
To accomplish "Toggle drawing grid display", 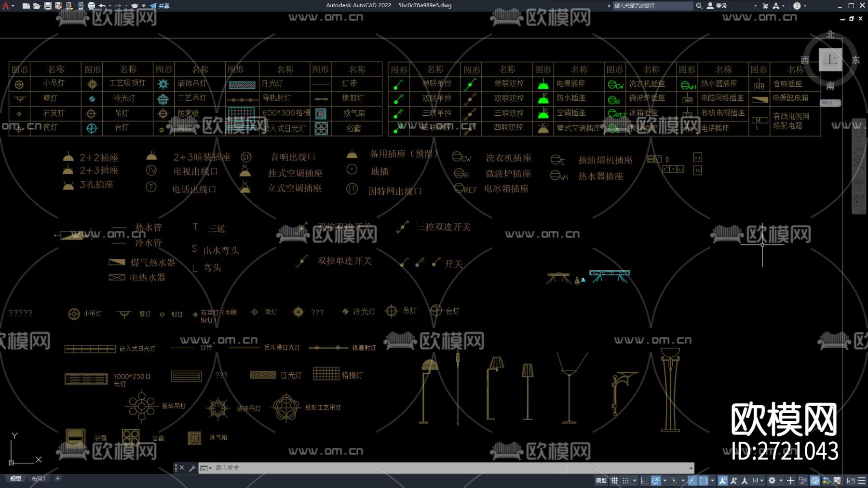I will coord(614,480).
